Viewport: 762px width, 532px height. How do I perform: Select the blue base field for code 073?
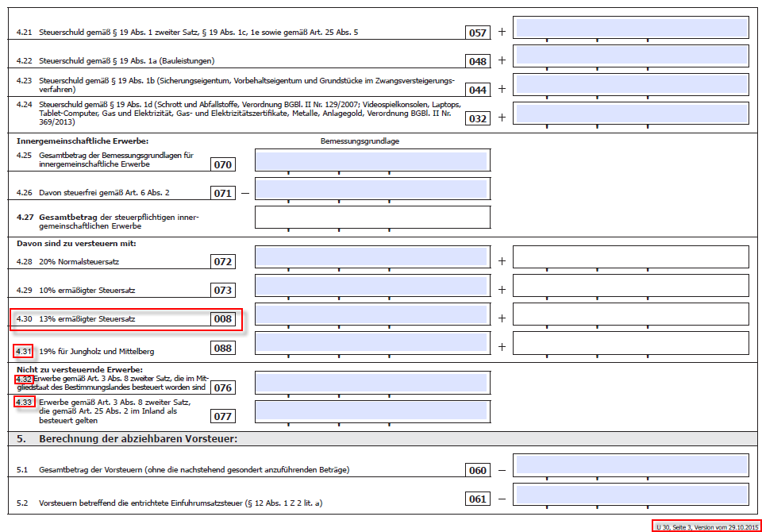click(x=372, y=286)
